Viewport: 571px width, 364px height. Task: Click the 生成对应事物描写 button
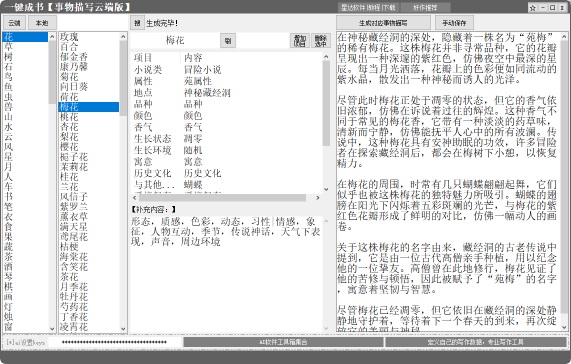coord(383,23)
